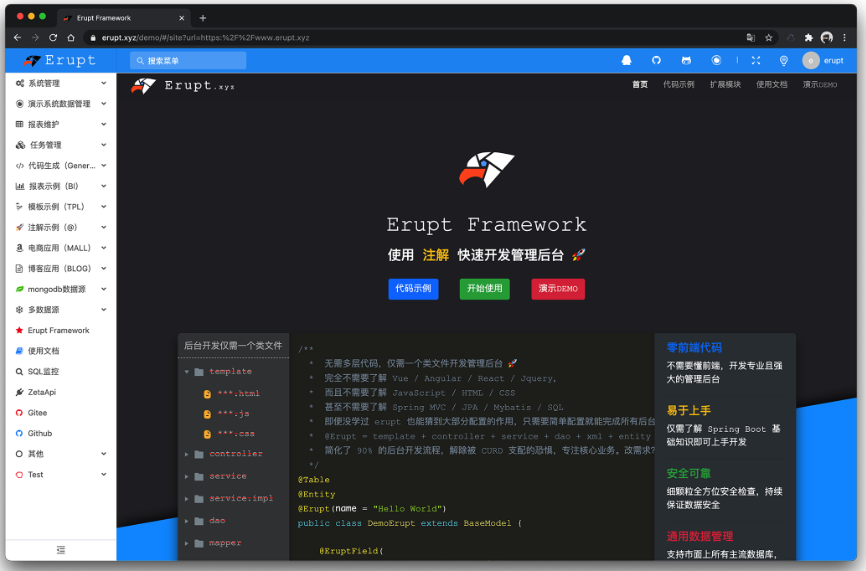This screenshot has height=571, width=866.
Task: Go to browser home icon
Action: [x=71, y=38]
